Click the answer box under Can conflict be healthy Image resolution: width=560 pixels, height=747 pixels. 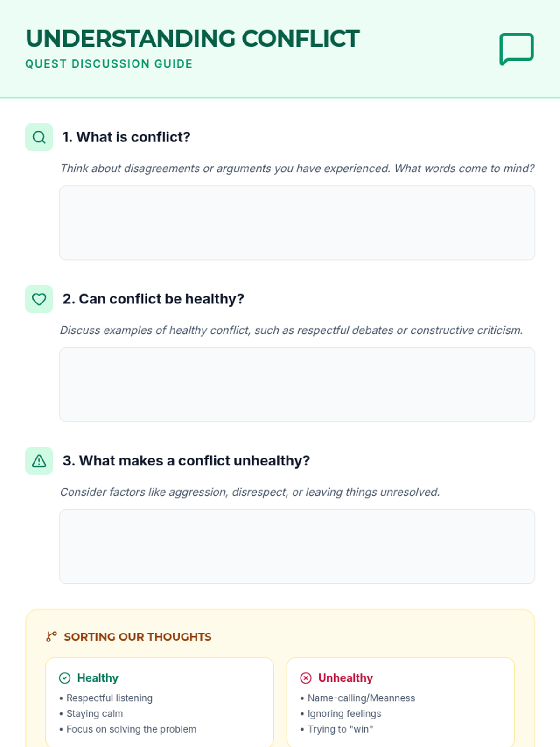[x=297, y=385]
